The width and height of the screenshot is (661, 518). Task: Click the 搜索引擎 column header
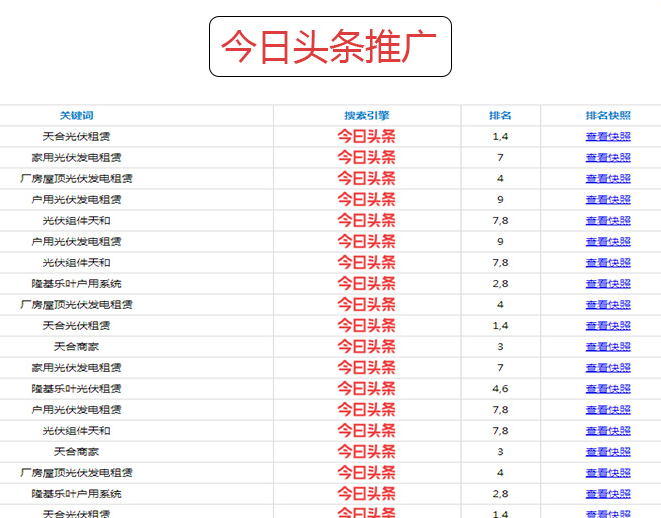(366, 115)
